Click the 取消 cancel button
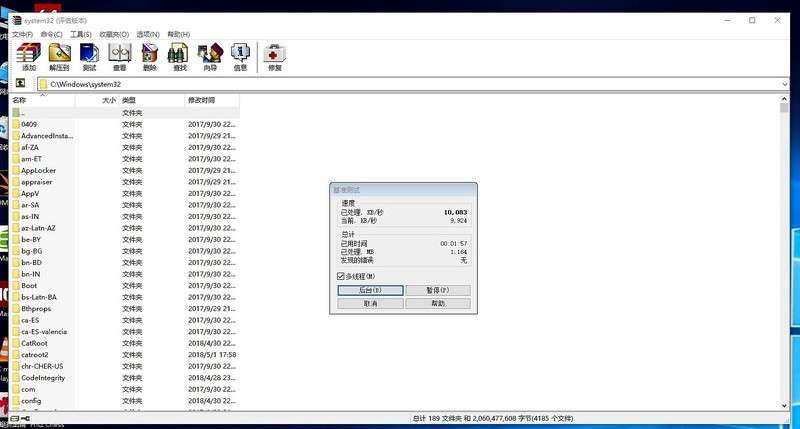This screenshot has width=800, height=429. 370,304
